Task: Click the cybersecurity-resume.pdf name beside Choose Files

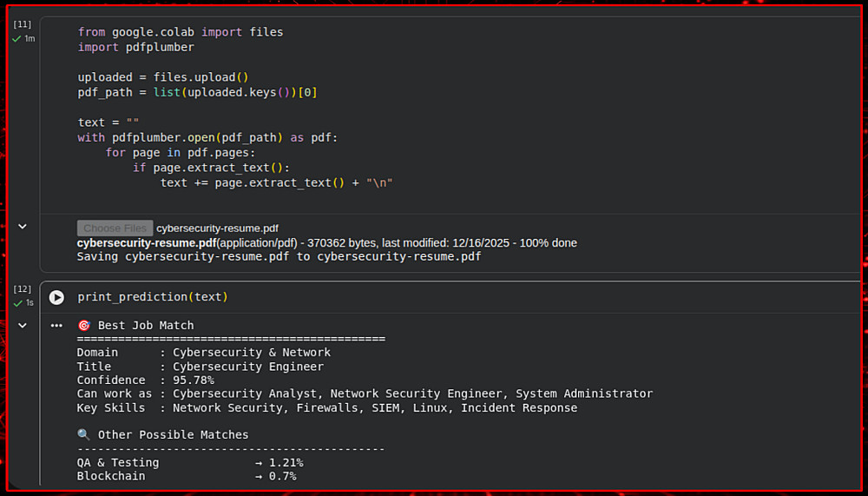Action: click(x=217, y=228)
